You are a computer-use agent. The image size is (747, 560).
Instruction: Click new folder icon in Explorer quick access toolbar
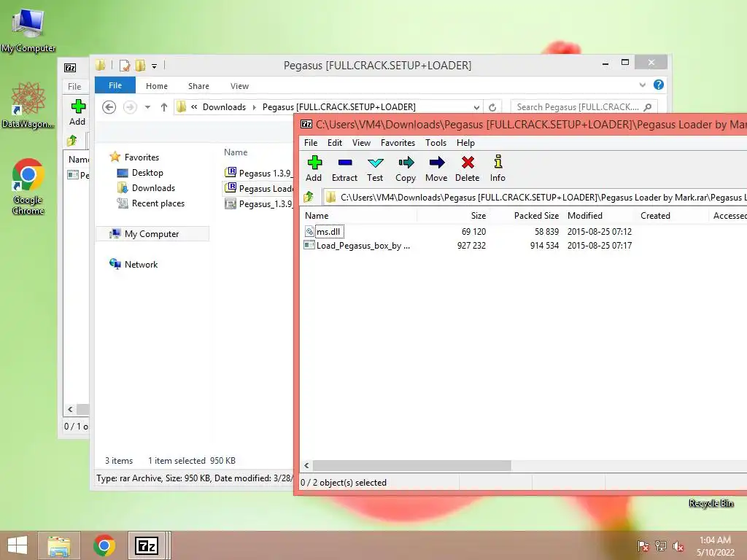pyautogui.click(x=140, y=65)
